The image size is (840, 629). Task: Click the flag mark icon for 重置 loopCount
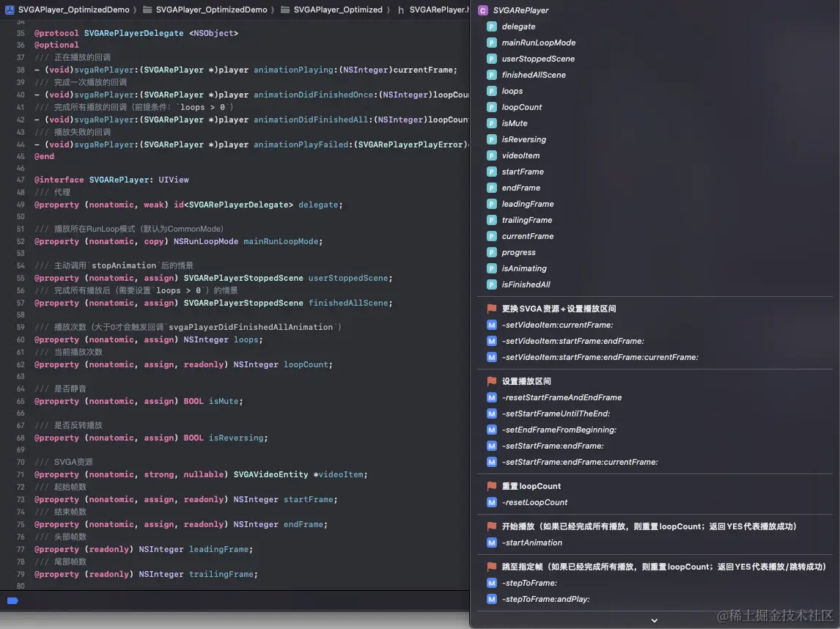point(491,486)
